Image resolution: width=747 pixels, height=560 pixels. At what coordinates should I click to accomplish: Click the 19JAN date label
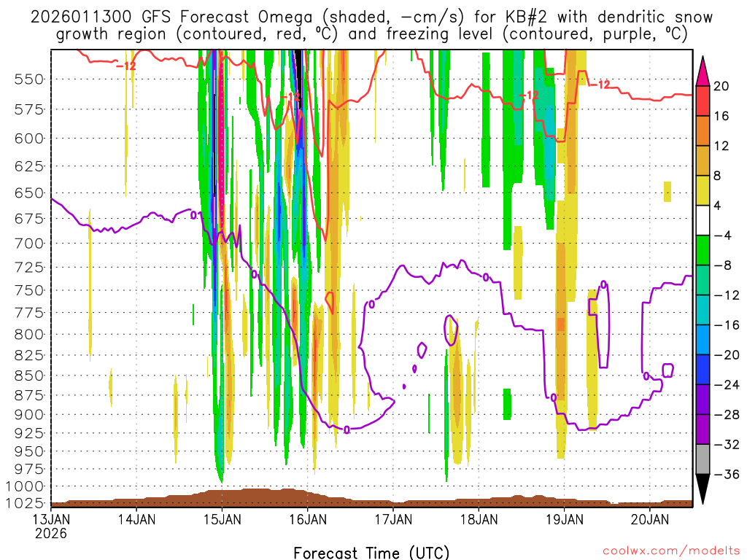coord(564,519)
